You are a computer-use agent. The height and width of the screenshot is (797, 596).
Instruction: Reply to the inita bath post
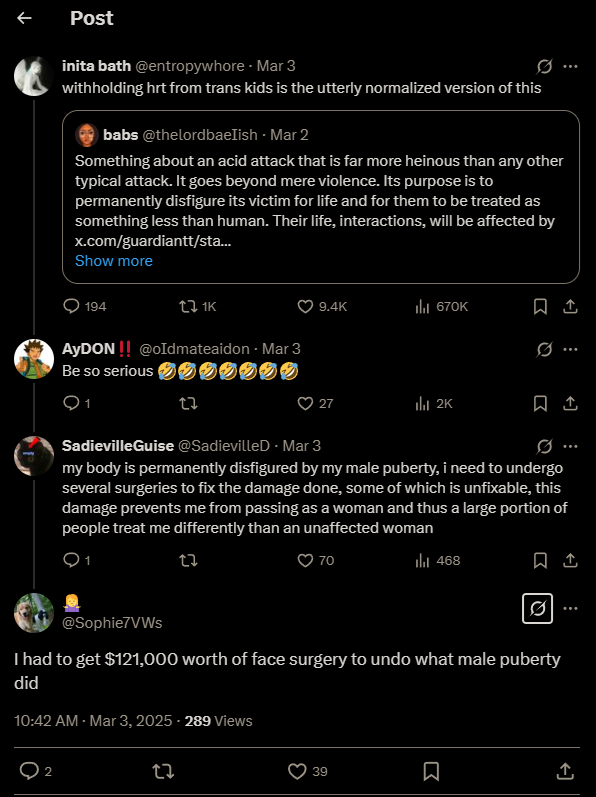point(71,306)
